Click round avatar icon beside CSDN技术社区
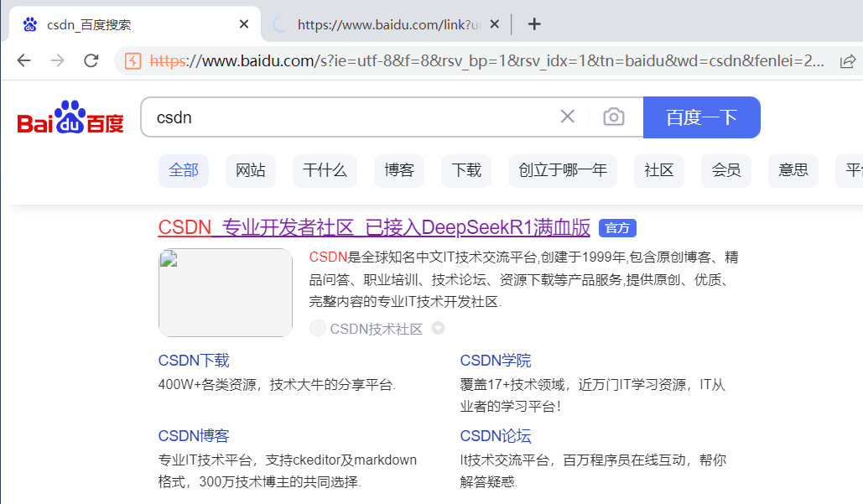The image size is (863, 504). pos(318,328)
